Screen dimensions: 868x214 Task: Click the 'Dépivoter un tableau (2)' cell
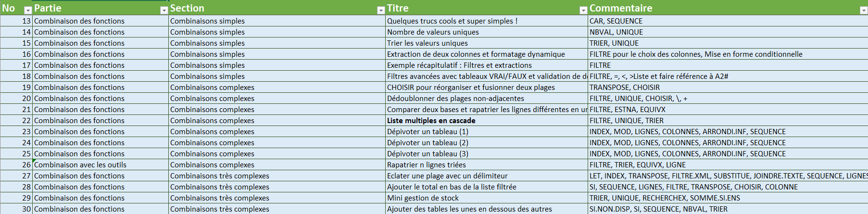pyautogui.click(x=487, y=142)
